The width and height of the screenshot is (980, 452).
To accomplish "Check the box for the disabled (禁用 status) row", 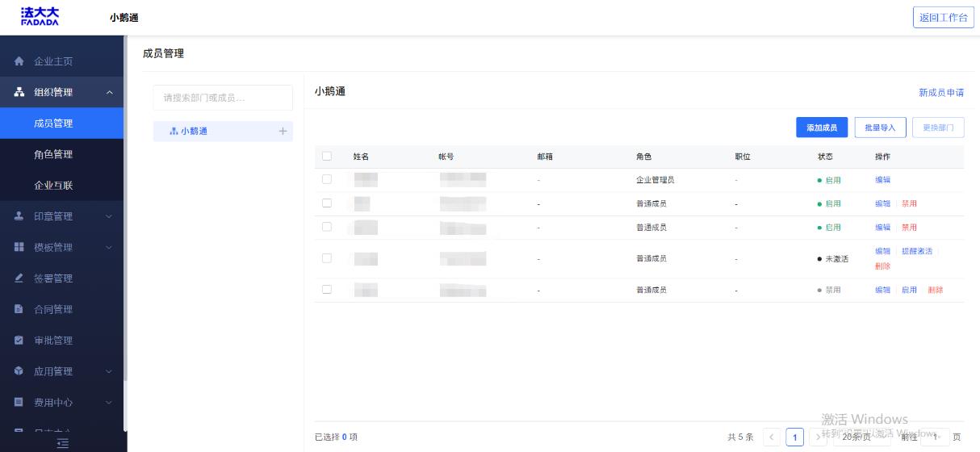I will click(x=327, y=289).
